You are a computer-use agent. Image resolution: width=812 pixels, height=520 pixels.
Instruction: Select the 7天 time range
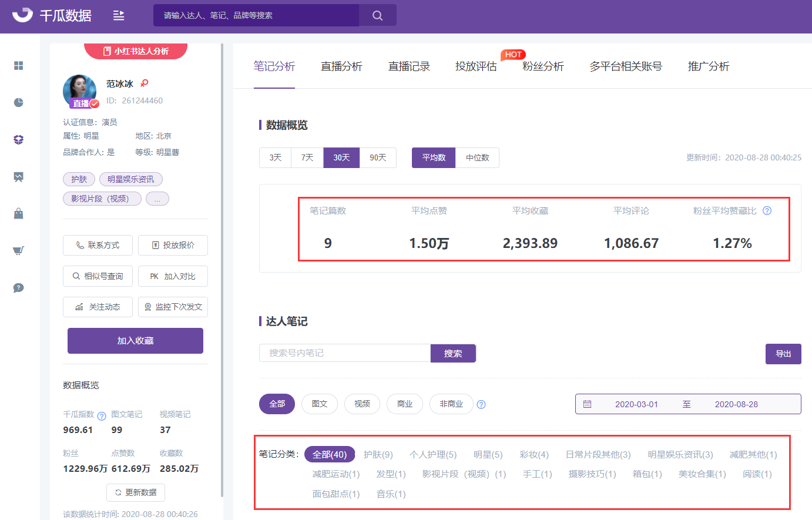pyautogui.click(x=307, y=157)
